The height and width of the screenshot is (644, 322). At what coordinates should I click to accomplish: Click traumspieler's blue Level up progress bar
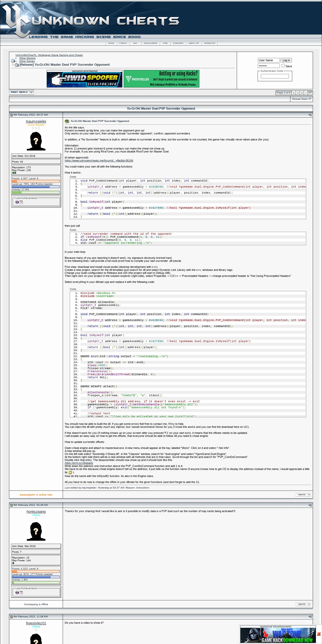point(36,187)
